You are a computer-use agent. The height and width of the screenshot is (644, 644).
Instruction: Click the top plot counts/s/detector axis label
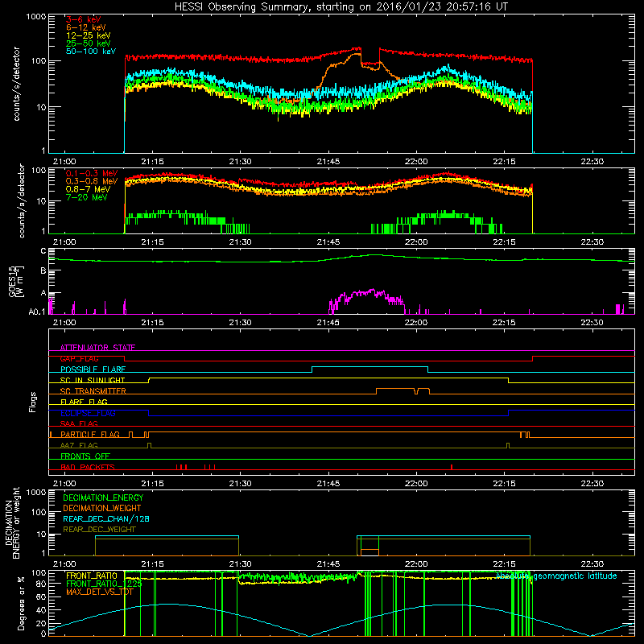click(17, 84)
